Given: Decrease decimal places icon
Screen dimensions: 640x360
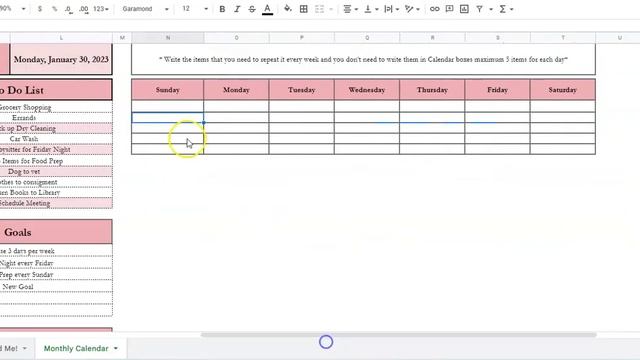Looking at the screenshot, I should pos(69,9).
